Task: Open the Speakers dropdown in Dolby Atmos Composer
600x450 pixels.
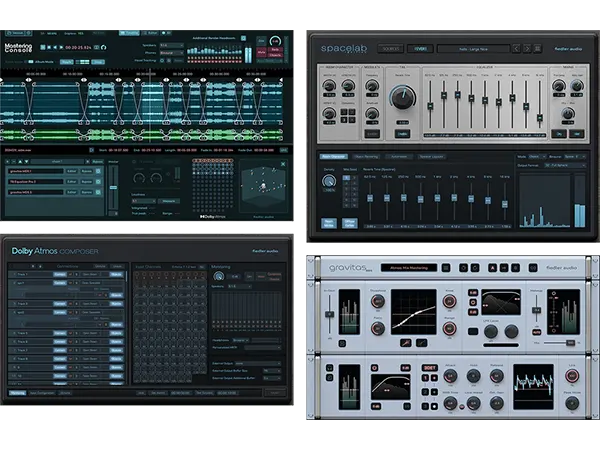Action: click(240, 286)
